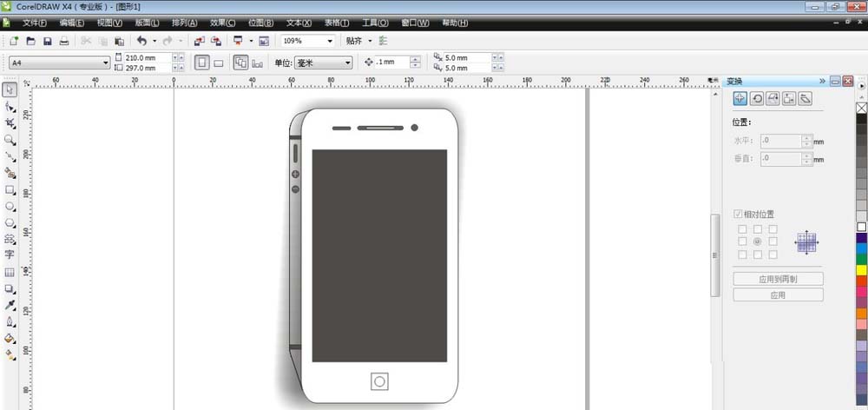The height and width of the screenshot is (410, 868).
Task: Select the Shape edit tool
Action: click(10, 106)
